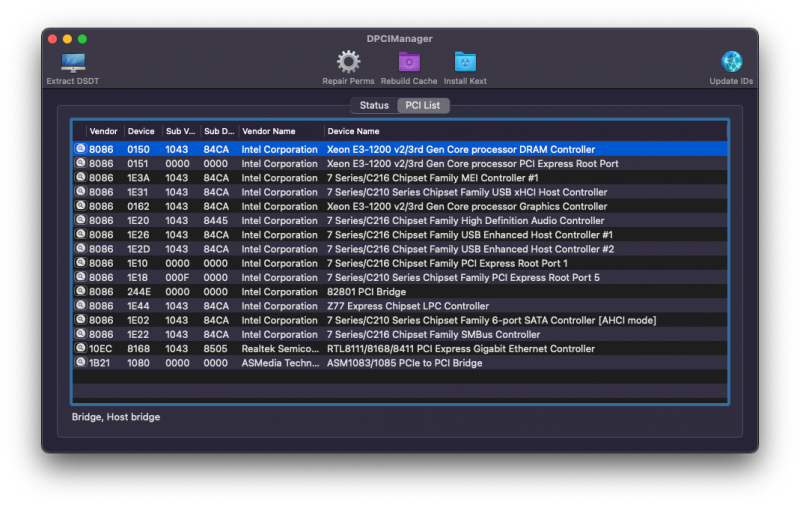Select Z77 Express Chipset LPC Controller name
The width and height of the screenshot is (800, 508).
[x=408, y=306]
